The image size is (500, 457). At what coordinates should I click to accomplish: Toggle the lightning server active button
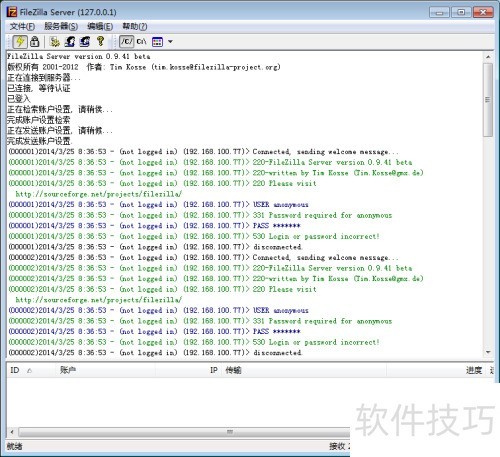pyautogui.click(x=20, y=42)
